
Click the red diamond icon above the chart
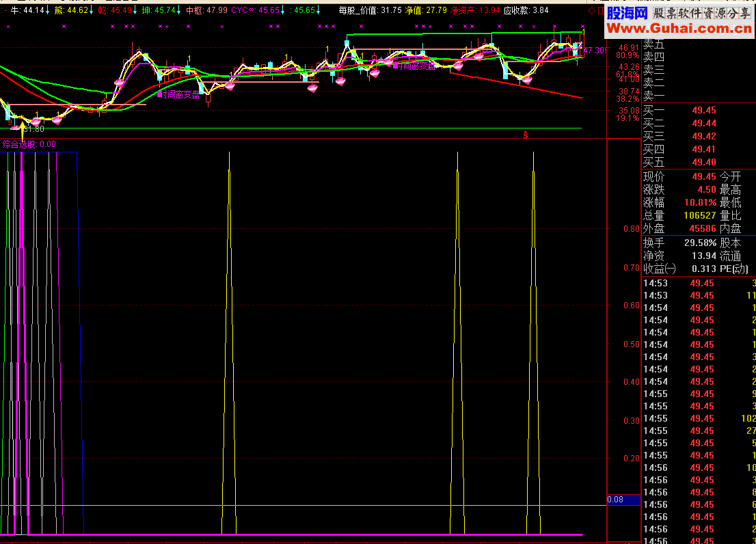(591, 10)
